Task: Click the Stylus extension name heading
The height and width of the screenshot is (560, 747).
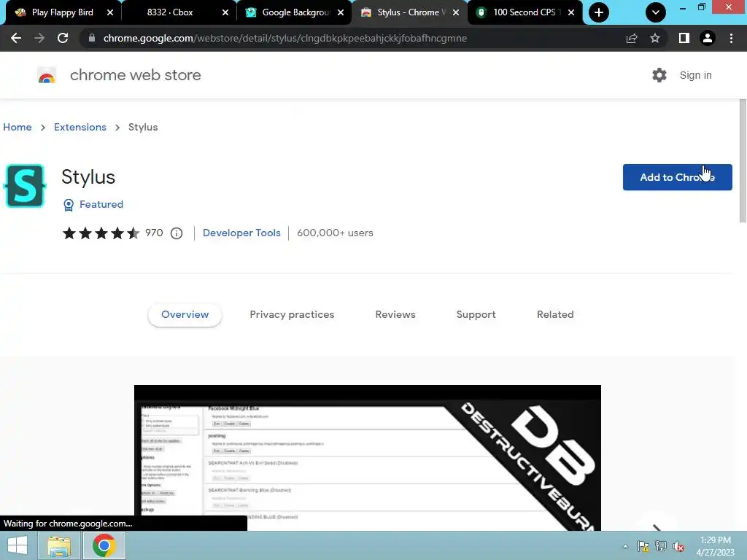Action: (88, 177)
